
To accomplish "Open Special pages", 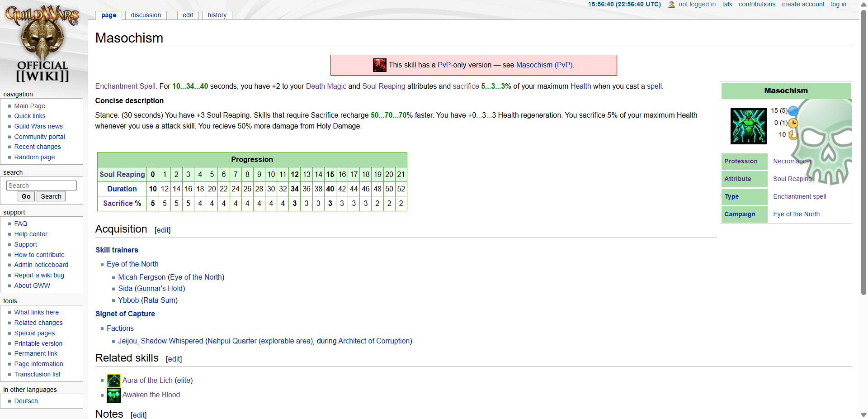I will 34,333.
